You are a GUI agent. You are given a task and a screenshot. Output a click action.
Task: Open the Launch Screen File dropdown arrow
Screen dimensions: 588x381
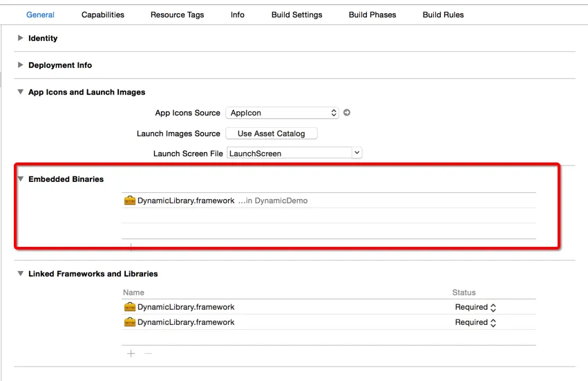click(x=357, y=153)
